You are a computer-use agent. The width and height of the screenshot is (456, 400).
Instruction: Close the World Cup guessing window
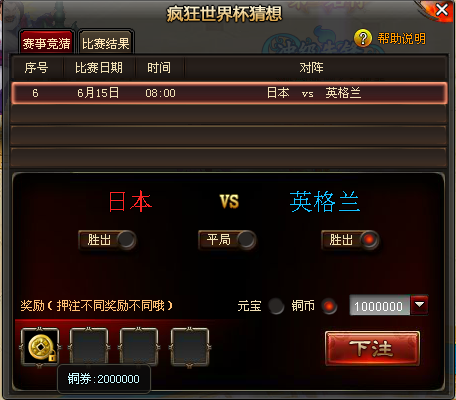tap(442, 10)
